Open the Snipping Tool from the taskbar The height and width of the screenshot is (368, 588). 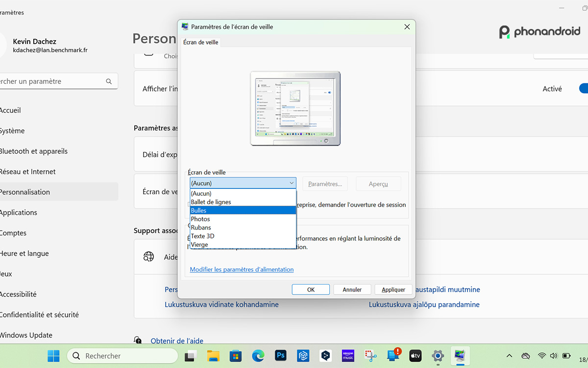pyautogui.click(x=370, y=356)
